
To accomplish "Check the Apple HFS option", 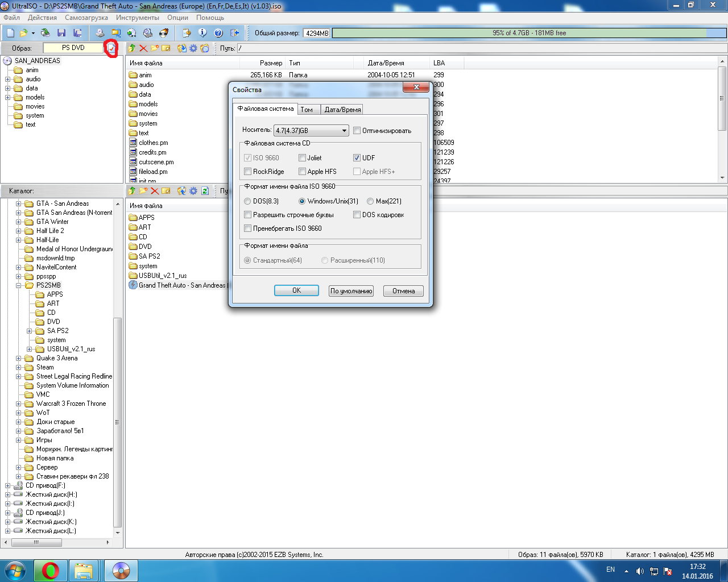I will (302, 172).
